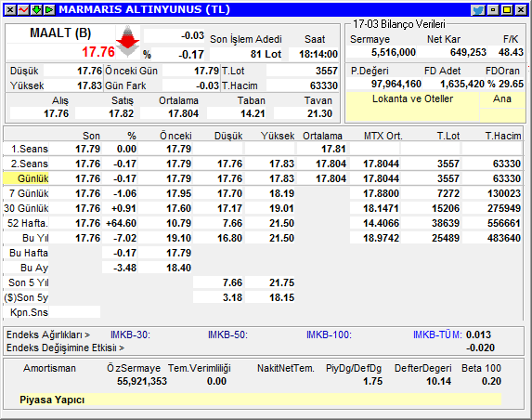Open the red line chart icon
Screen dimensions: 532x420
point(23,10)
